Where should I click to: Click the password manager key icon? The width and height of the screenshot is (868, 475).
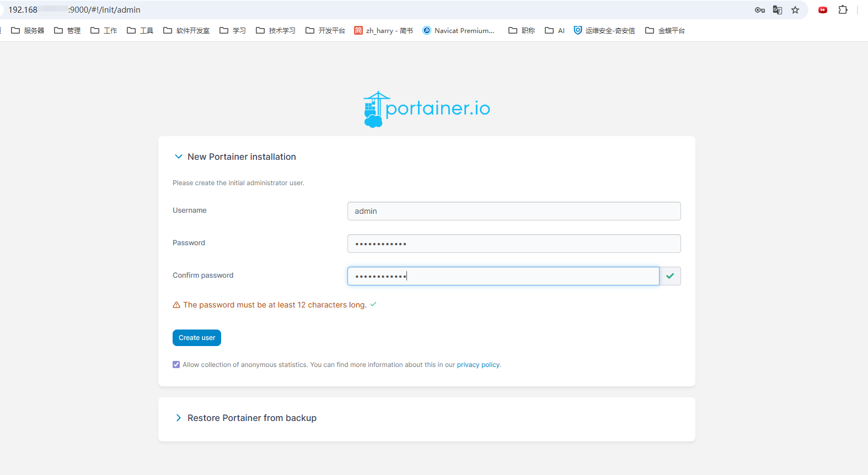pos(759,10)
